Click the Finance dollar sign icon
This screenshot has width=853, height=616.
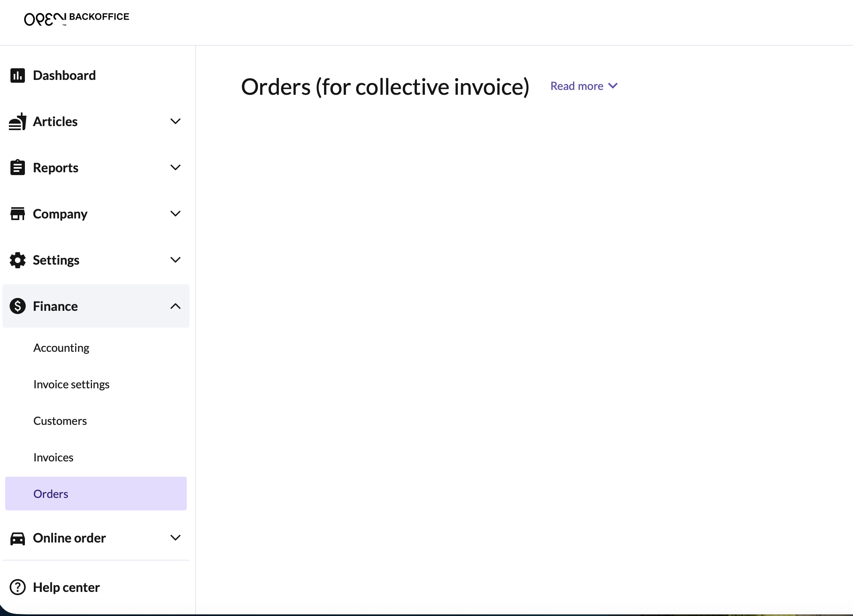click(x=17, y=306)
